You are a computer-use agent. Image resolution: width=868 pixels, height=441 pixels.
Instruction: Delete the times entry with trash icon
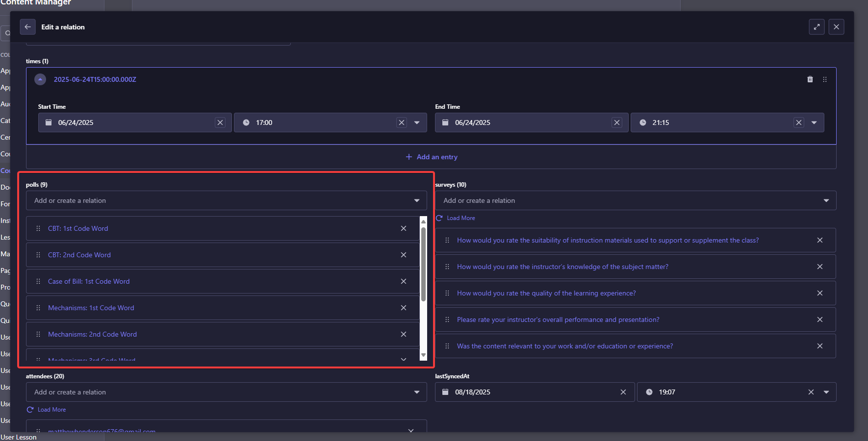click(810, 79)
